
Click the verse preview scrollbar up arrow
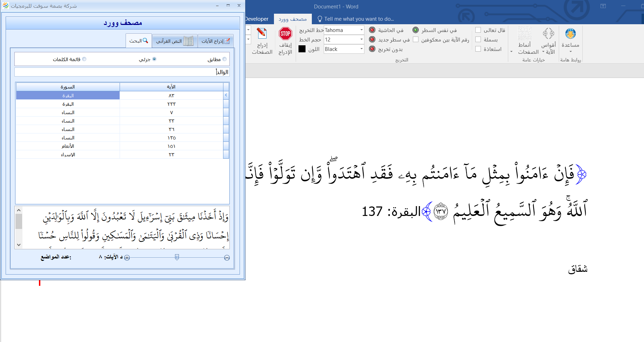19,210
